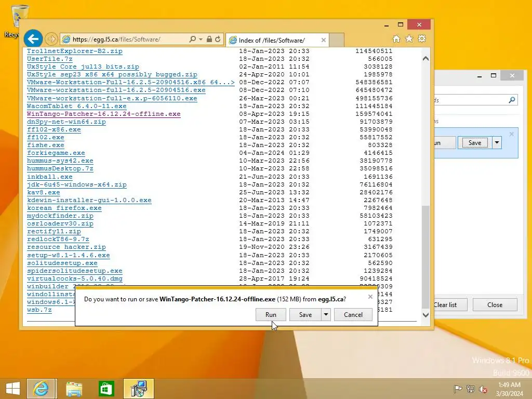Viewport: 532px width, 399px height.
Task: Open Favorites star icon
Action: tap(409, 38)
